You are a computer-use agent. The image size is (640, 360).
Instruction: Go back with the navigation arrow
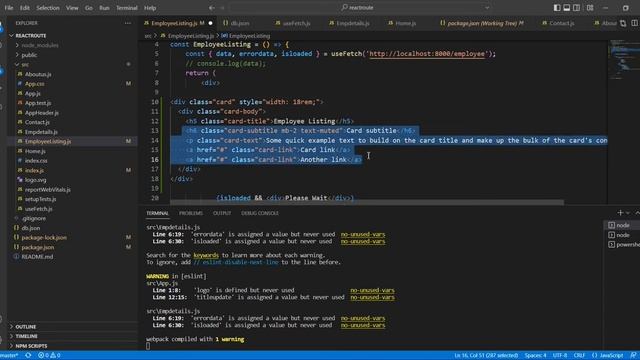(211, 8)
